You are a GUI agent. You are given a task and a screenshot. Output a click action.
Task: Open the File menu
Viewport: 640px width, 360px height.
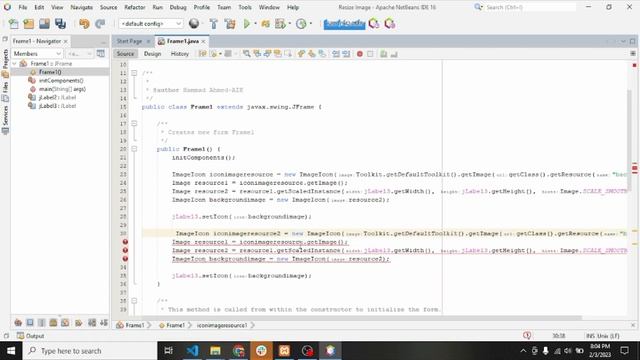pos(23,7)
